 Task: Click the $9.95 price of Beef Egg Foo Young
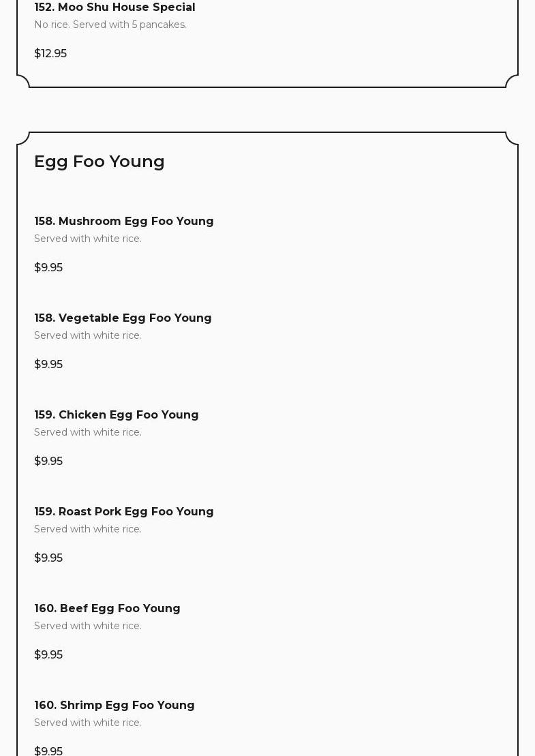click(x=48, y=654)
